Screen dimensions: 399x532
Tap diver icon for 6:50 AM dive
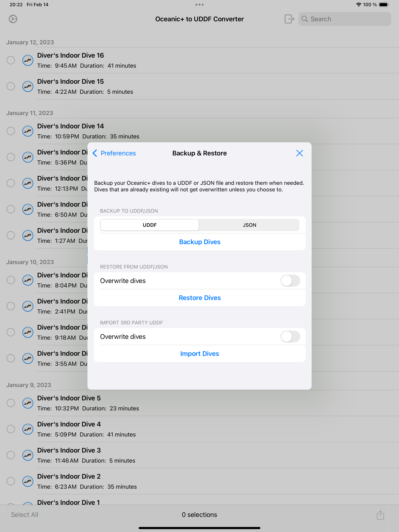point(28,209)
